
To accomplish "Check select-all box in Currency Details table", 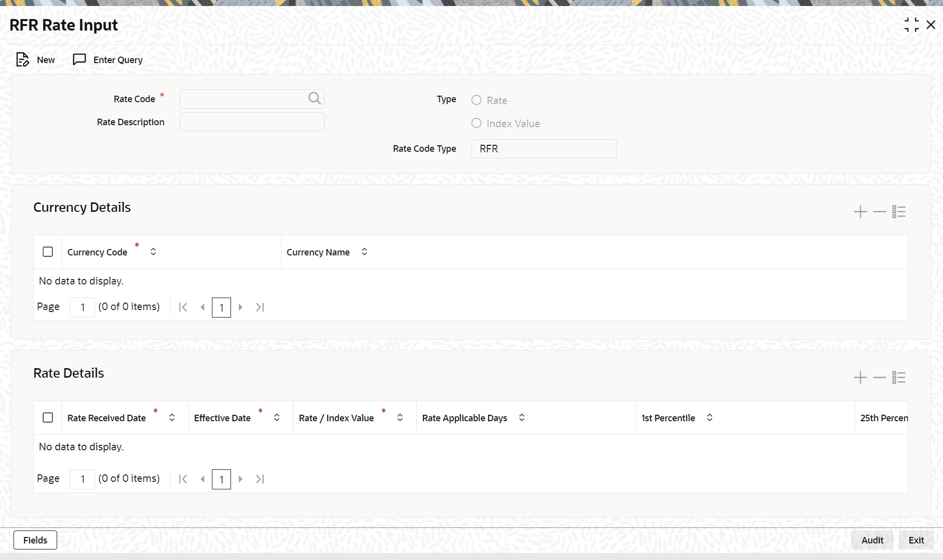I will (48, 251).
